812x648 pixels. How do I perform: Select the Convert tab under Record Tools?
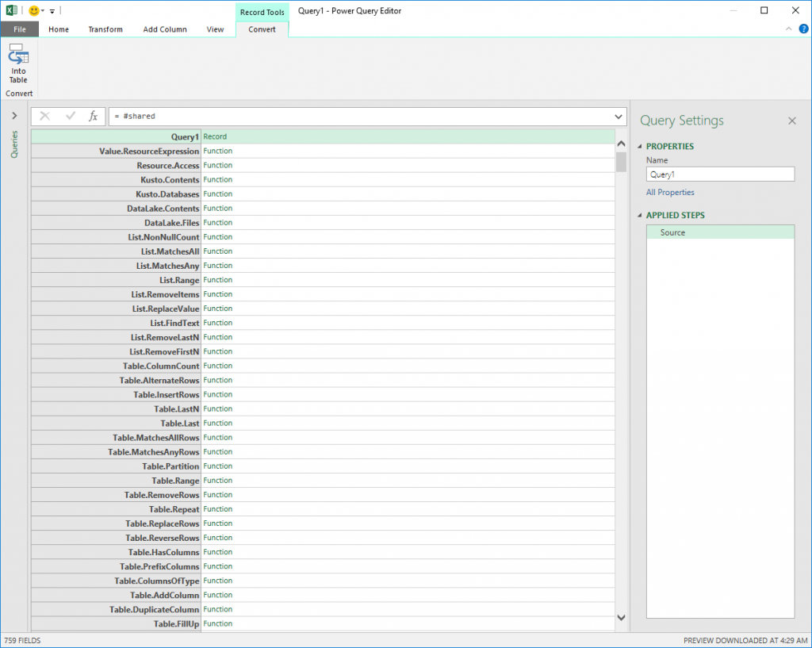pyautogui.click(x=262, y=29)
